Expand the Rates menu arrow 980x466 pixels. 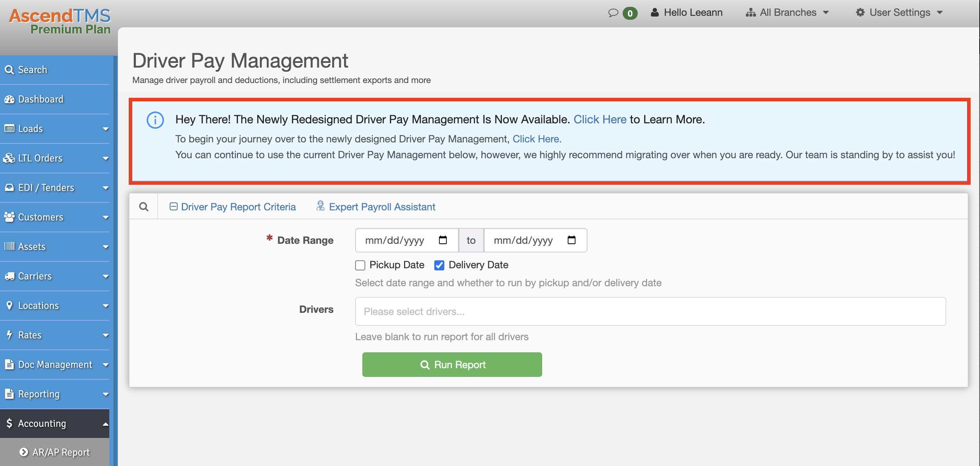105,335
